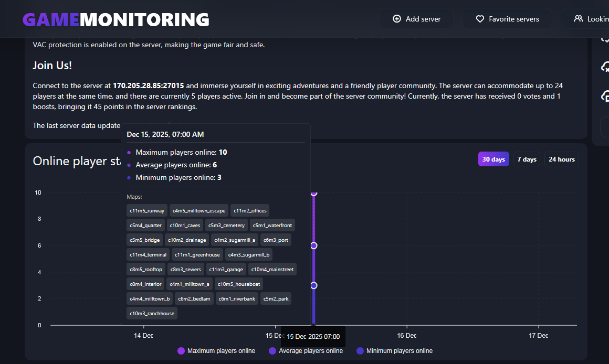Click the average players data point at 6

[314, 245]
